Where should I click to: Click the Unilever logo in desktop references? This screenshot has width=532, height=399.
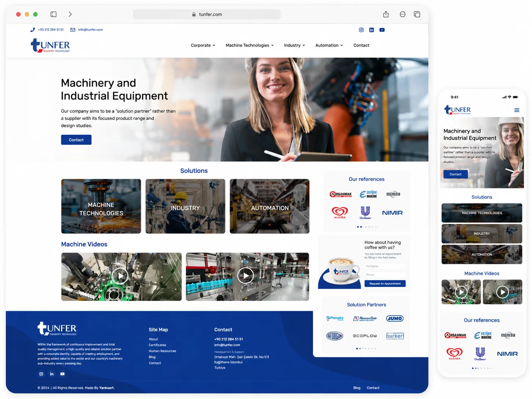[365, 213]
